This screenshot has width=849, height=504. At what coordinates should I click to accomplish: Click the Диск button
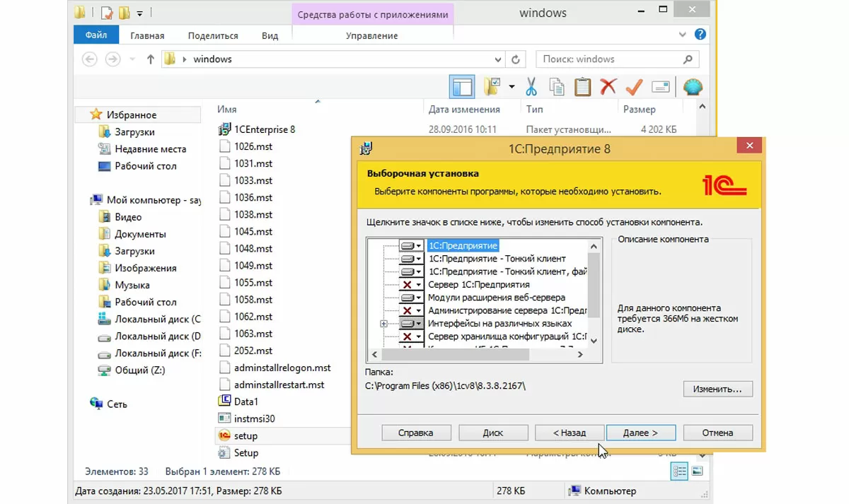(x=493, y=433)
